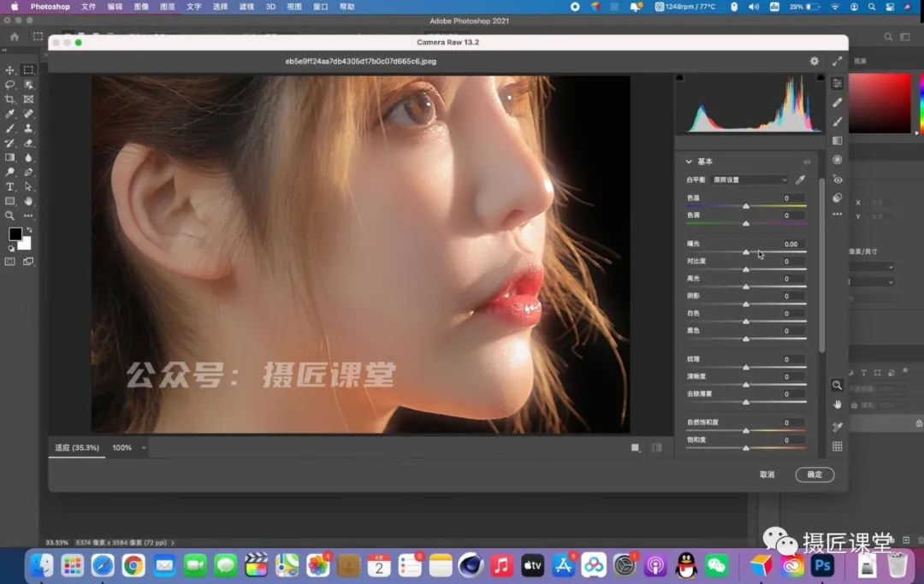Click the 曝光 exposure slider handle

[746, 252]
